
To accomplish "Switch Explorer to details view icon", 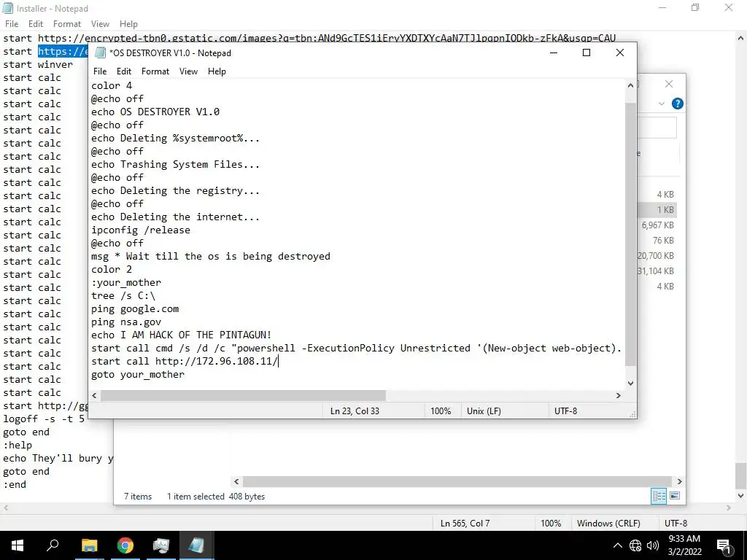I will coord(659,496).
